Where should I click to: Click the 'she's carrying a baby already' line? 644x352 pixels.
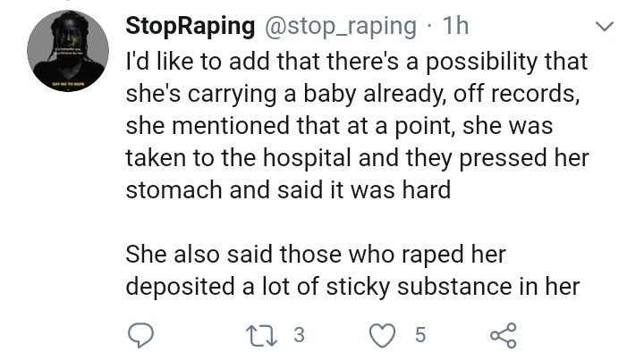pos(352,94)
